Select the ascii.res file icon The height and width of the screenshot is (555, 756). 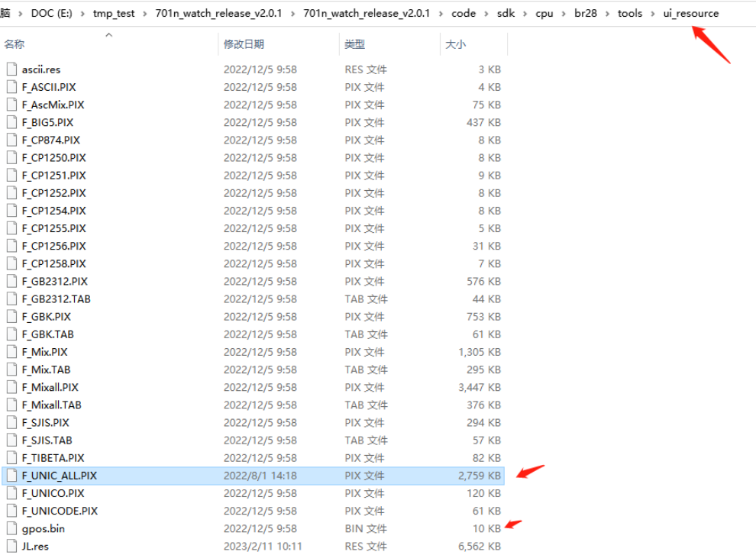click(12, 69)
